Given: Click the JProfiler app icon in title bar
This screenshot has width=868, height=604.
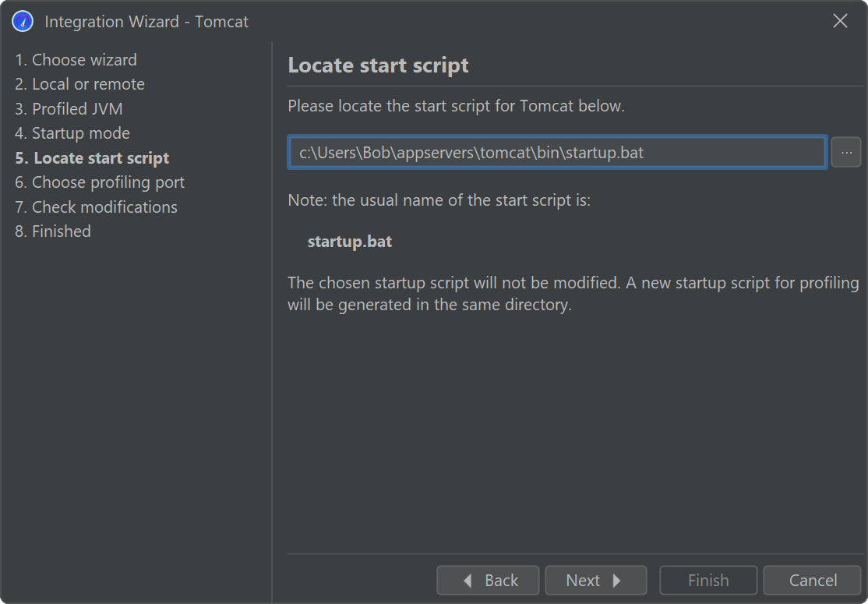Looking at the screenshot, I should pyautogui.click(x=23, y=21).
